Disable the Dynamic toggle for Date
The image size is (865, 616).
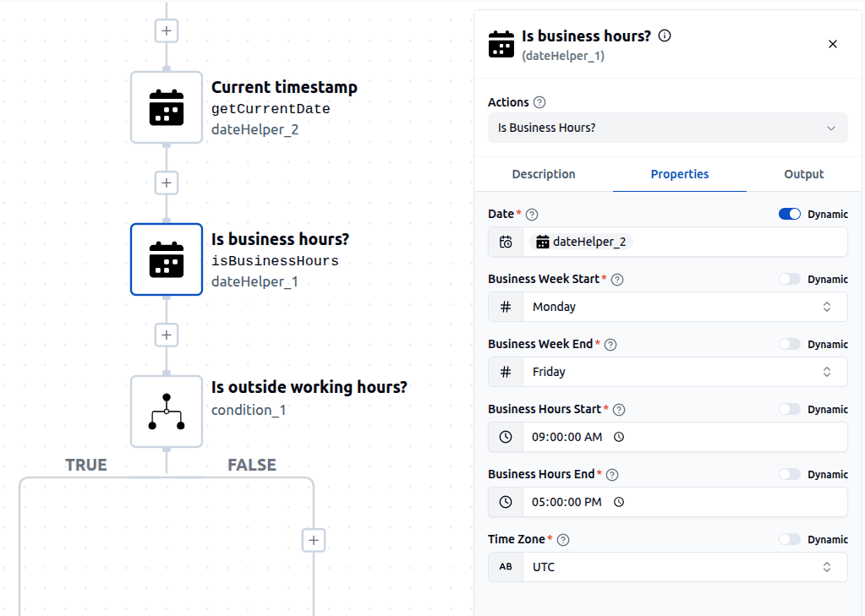[x=789, y=215]
